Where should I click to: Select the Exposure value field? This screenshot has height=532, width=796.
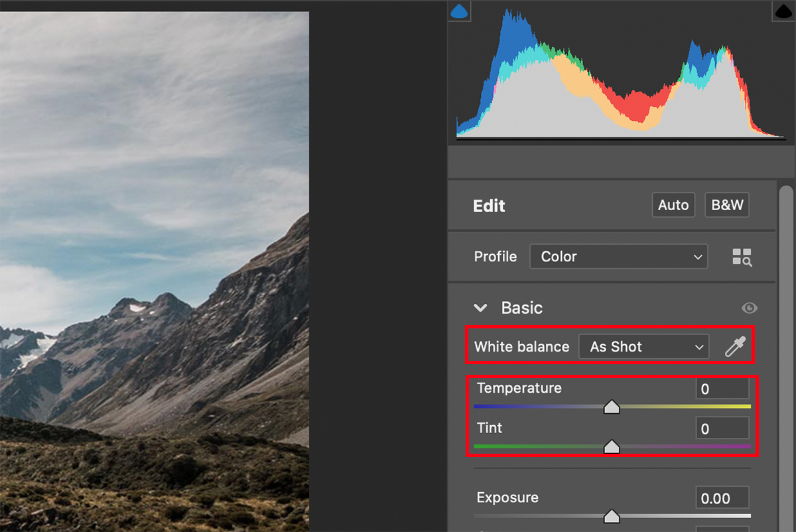click(722, 498)
